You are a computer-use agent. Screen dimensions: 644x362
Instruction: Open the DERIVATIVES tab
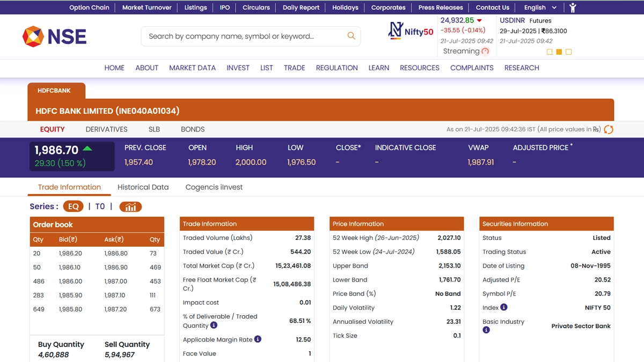[x=106, y=129]
